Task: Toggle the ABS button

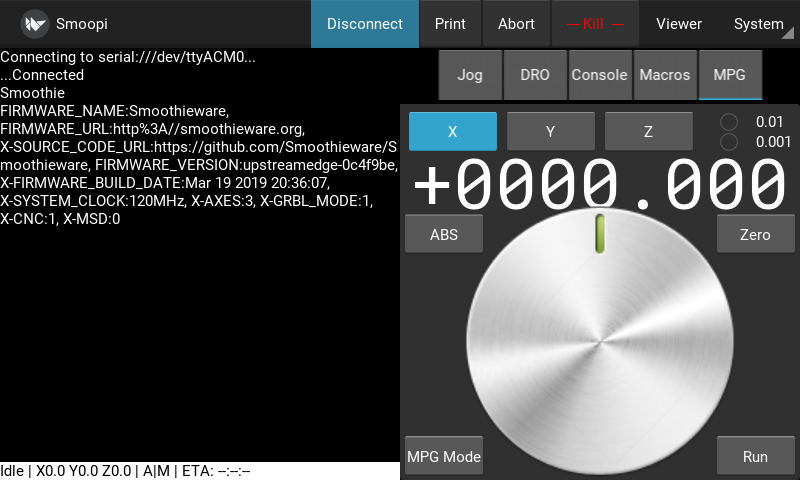Action: (444, 234)
